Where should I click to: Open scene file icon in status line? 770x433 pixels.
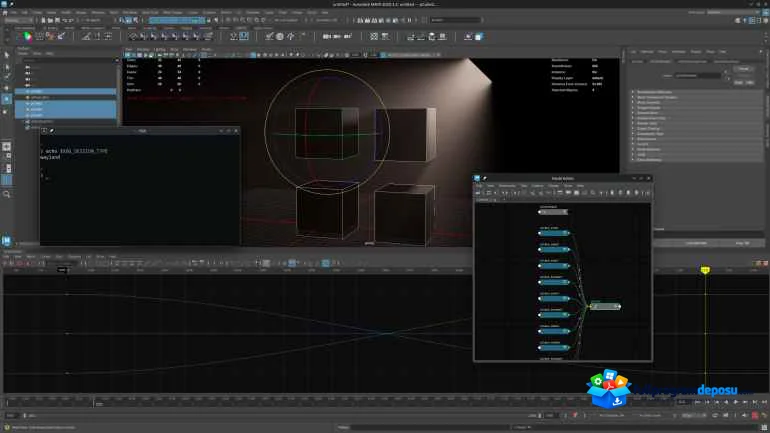[x=50, y=20]
